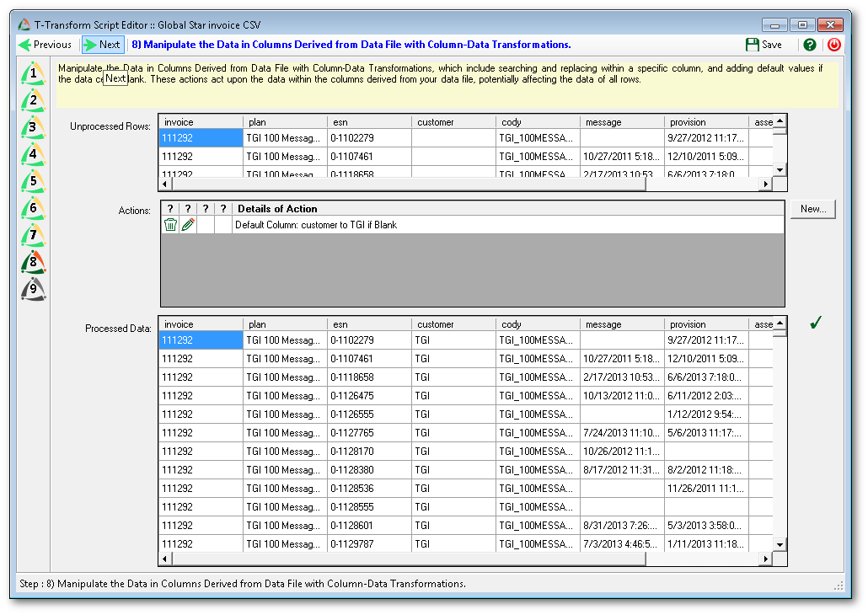Select esn 0-1126475 in Processed Data

[x=369, y=396]
